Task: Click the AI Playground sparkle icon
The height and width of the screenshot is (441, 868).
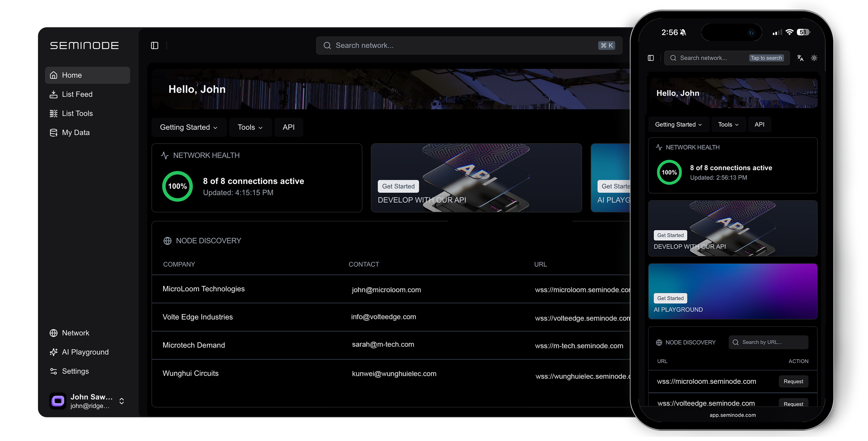Action: click(54, 352)
